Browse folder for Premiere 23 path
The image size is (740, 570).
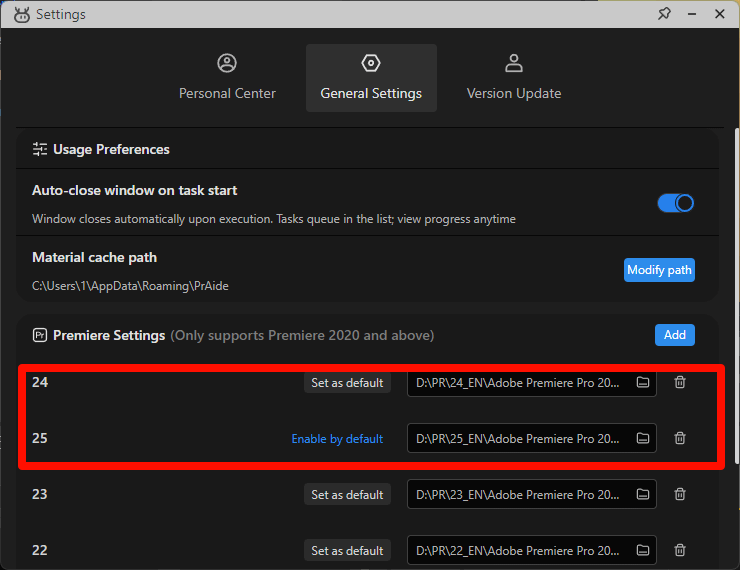pos(643,495)
